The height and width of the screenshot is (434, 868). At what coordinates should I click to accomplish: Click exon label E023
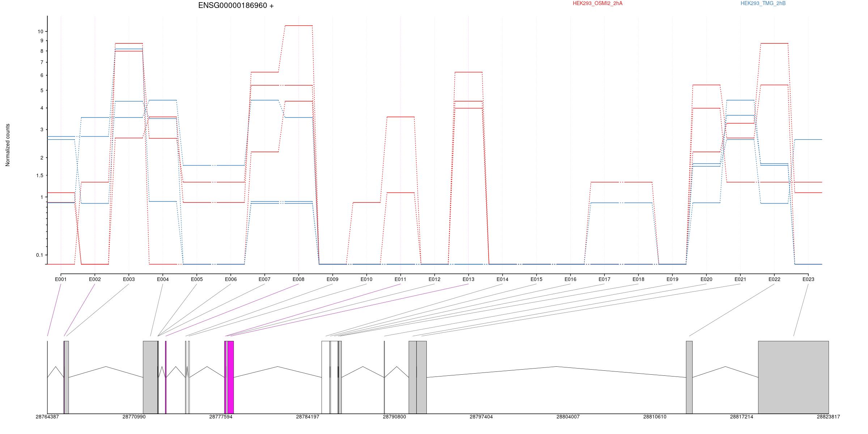[808, 279]
